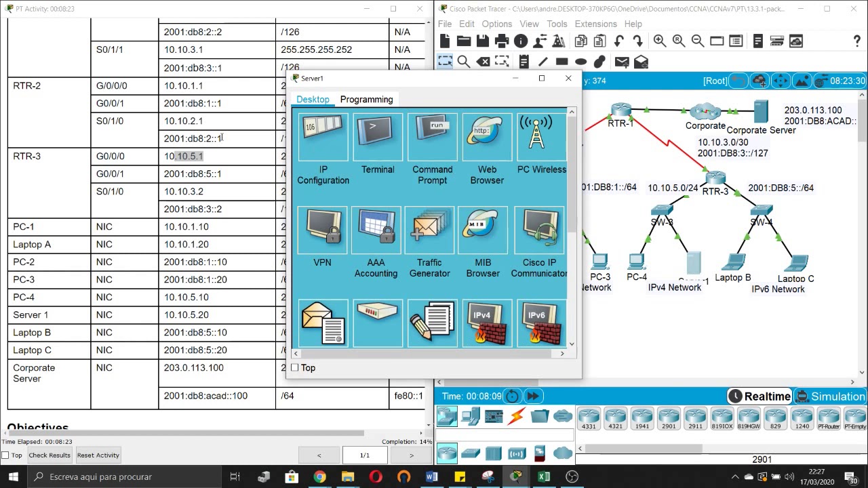Click the Paste toolbar icon
868x488 pixels.
coord(599,41)
